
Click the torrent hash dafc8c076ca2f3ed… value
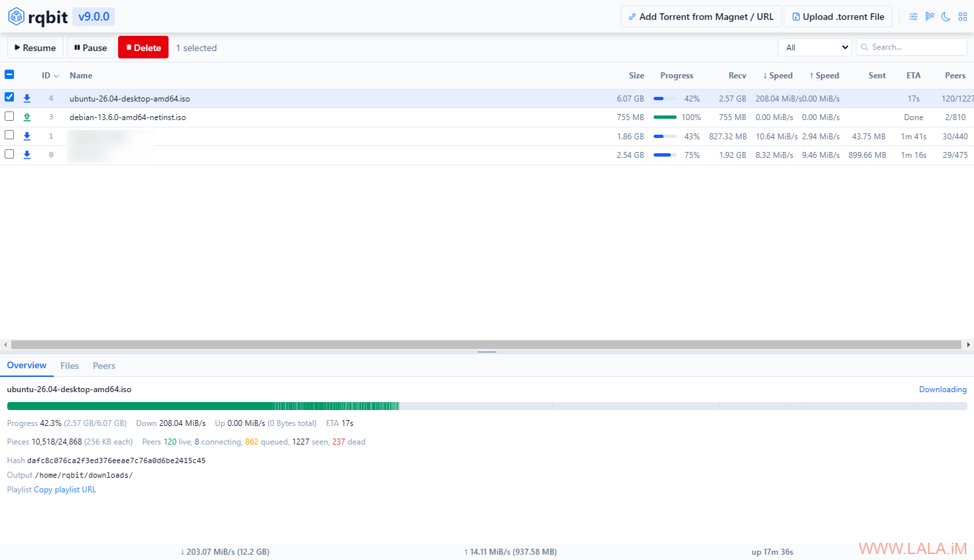[116, 460]
